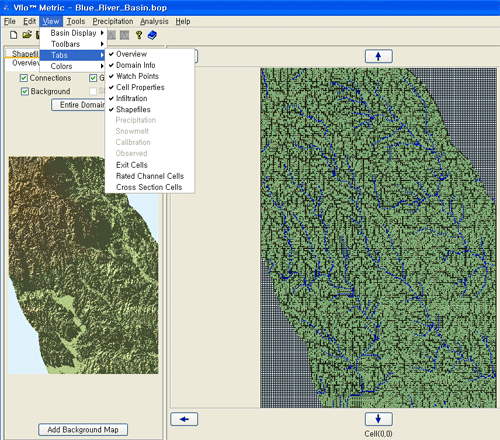The image size is (500, 440).
Task: Click the disabled Snowmelt submenu entry
Action: (x=150, y=131)
